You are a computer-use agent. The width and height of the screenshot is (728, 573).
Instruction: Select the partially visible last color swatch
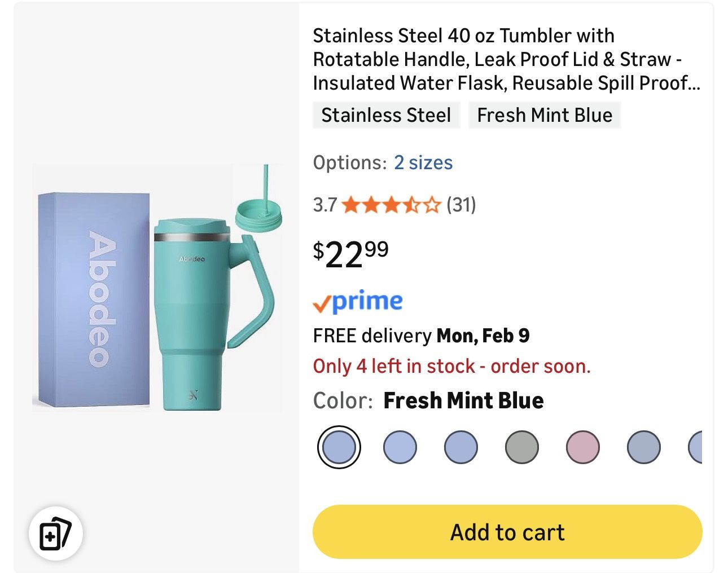(696, 447)
